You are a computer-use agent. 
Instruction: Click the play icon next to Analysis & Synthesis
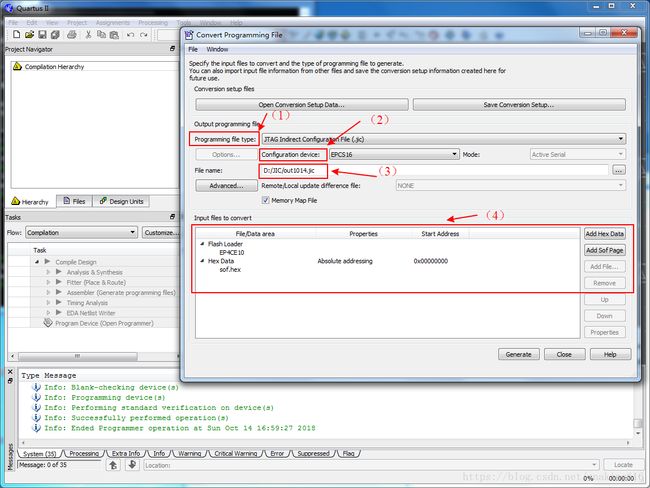point(59,272)
